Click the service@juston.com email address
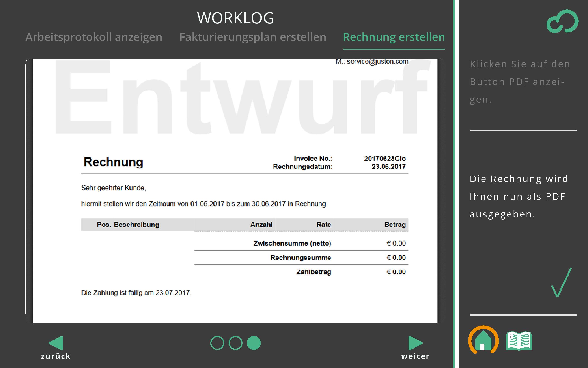 point(377,62)
